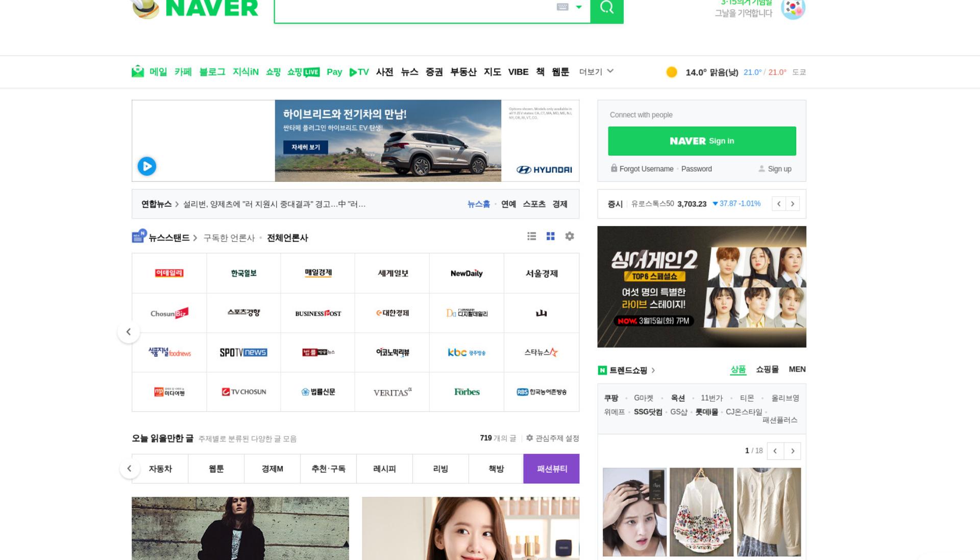Image resolution: width=980 pixels, height=560 pixels.
Task: Open the ChosunBiz press logo
Action: pyautogui.click(x=169, y=313)
